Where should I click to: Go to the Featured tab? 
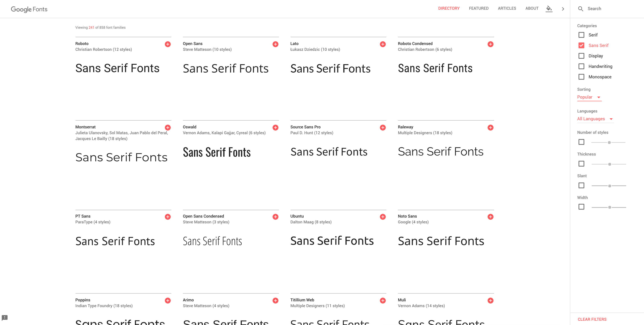coord(479,9)
